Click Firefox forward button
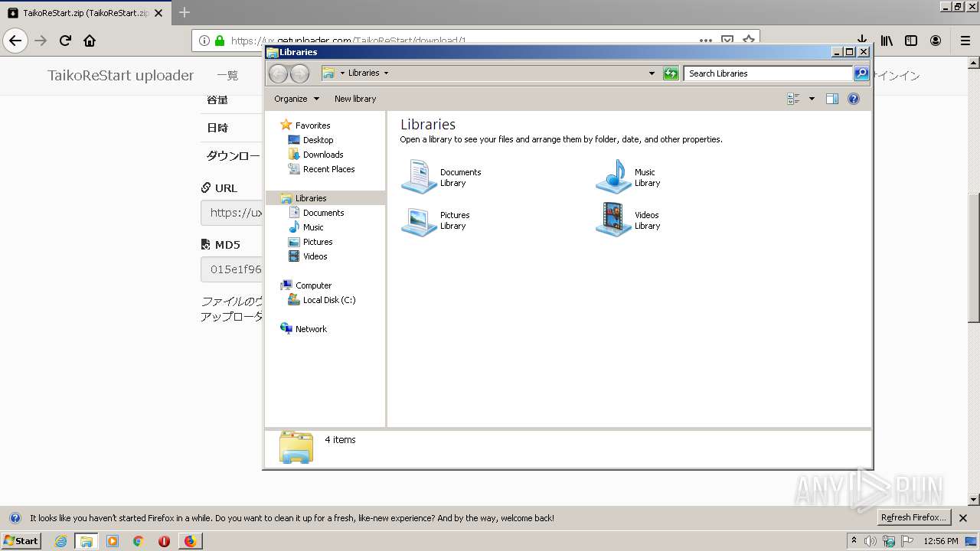 pos(41,41)
